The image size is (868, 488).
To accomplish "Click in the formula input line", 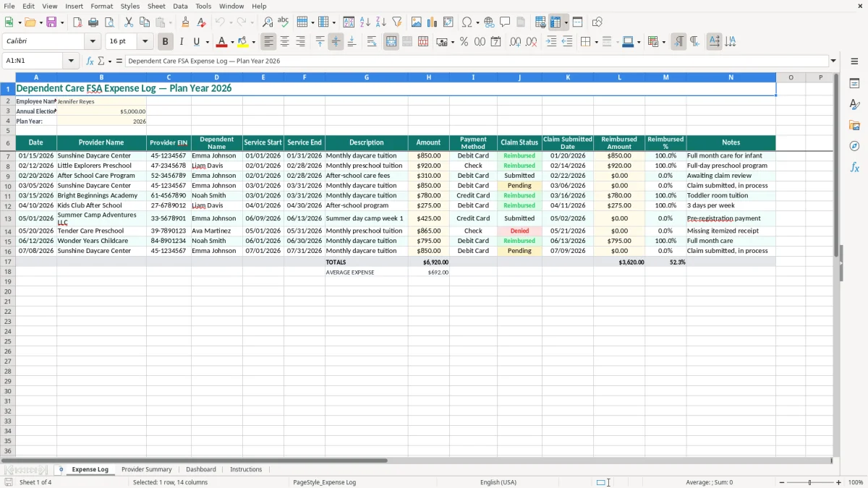I will 476,61.
